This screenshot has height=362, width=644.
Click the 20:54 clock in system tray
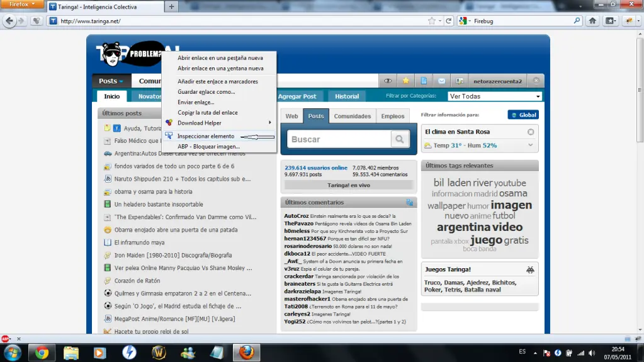point(618,349)
